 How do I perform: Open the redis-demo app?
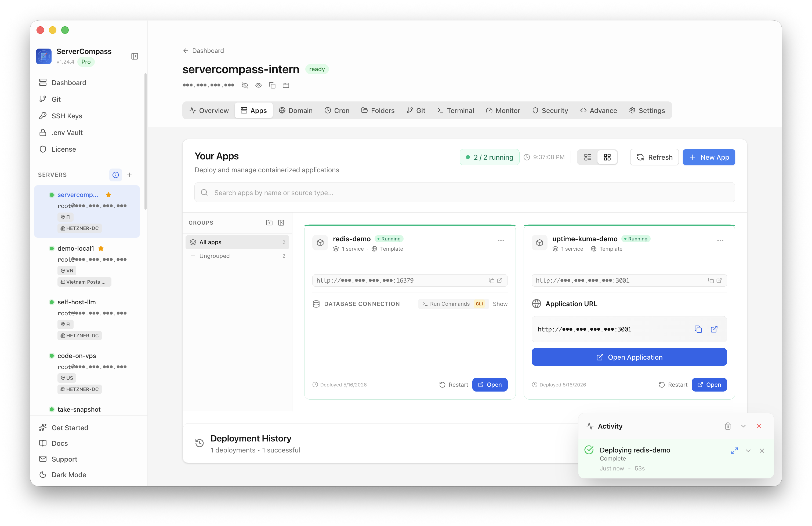click(490, 385)
